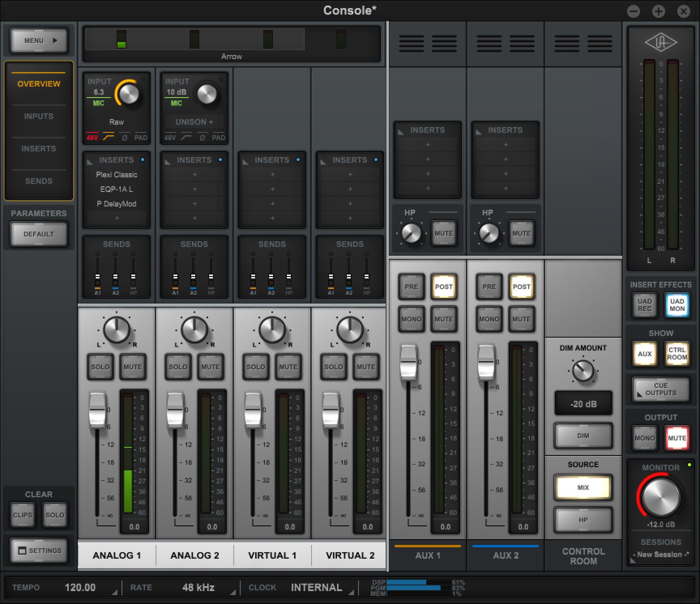
Task: Click the Analog 1 input gain knob
Action: click(129, 94)
